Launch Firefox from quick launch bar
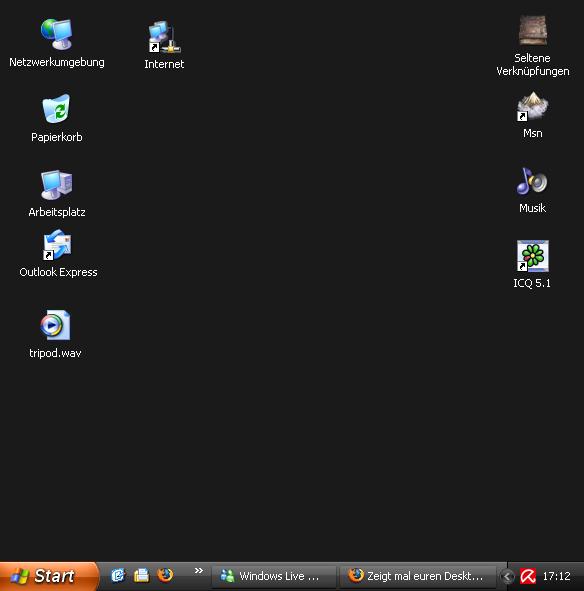This screenshot has height=591, width=584. [165, 576]
